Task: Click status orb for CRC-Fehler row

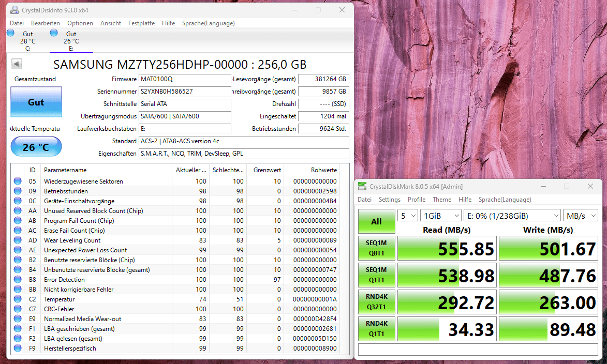Action: tap(18, 309)
